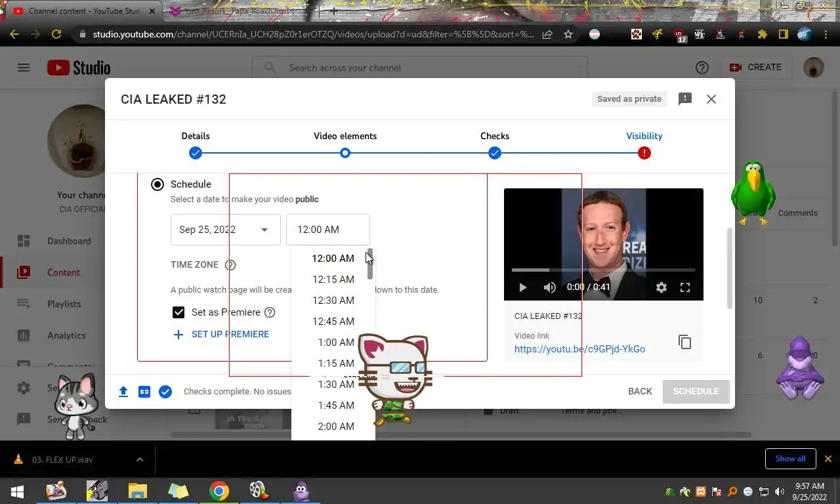Expand the 03. FLEX UP.wav download options
This screenshot has height=504, width=840.
[x=140, y=459]
